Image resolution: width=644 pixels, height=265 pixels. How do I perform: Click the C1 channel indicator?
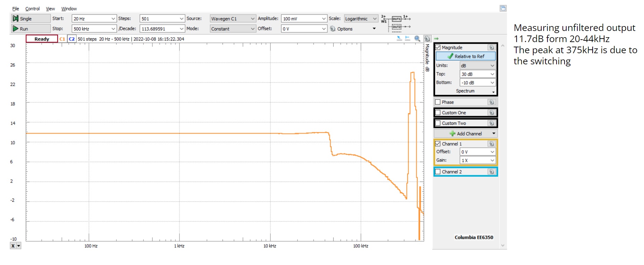tap(62, 39)
